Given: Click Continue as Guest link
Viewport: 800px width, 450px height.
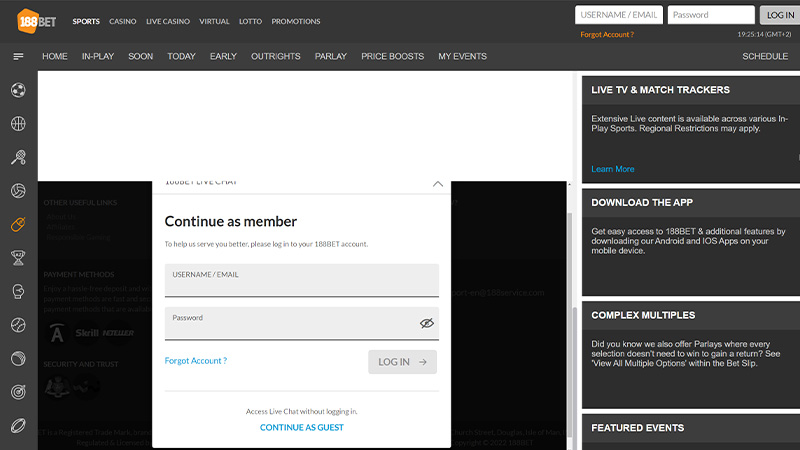Looking at the screenshot, I should (301, 428).
